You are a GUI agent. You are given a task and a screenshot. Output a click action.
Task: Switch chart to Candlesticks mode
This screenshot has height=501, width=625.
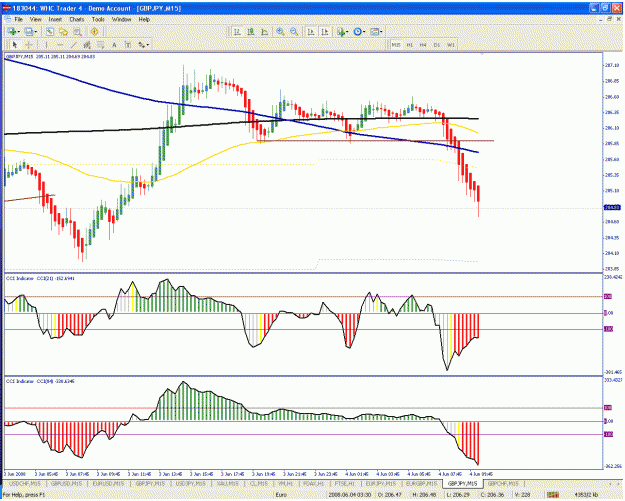click(251, 31)
